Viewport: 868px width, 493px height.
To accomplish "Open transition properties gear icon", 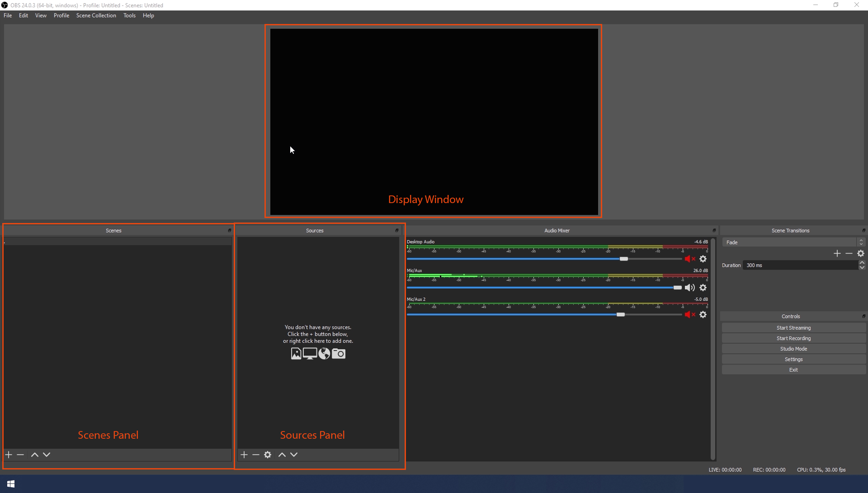I will pos(861,254).
